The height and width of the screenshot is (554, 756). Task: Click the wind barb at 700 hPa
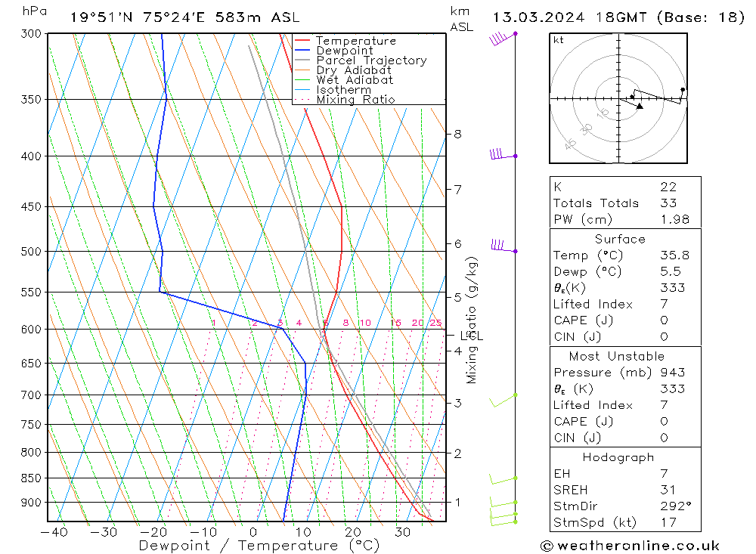pos(503,400)
